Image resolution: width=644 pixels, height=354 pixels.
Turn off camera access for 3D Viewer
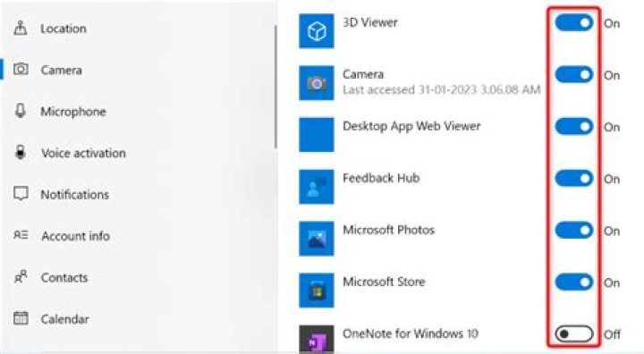coord(573,22)
